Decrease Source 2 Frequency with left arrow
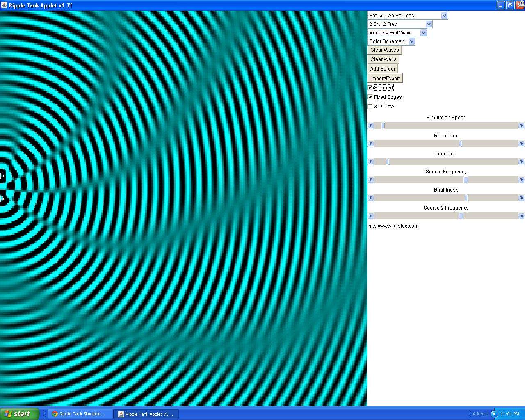The width and height of the screenshot is (525, 420). click(371, 216)
